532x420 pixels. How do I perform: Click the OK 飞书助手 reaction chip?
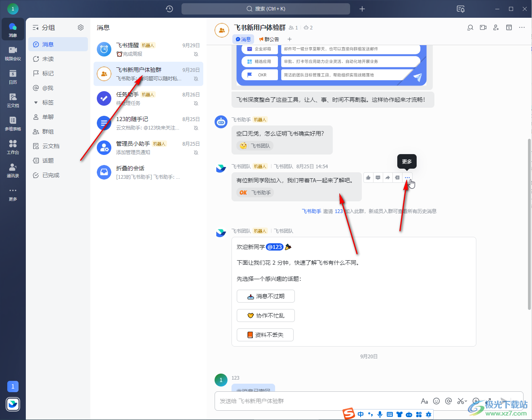pos(255,192)
